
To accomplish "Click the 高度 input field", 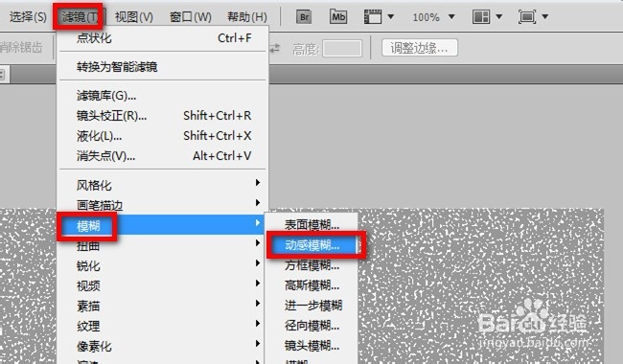I will point(342,49).
